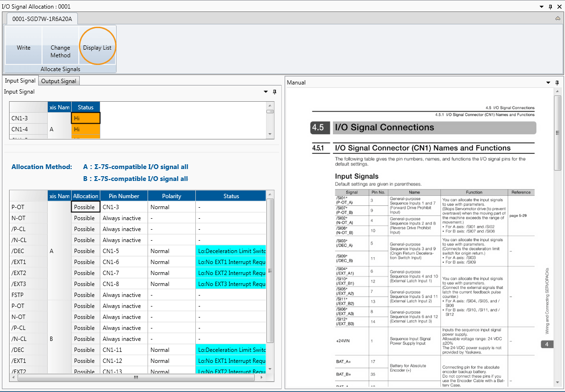Image resolution: width=565 pixels, height=392 pixels.
Task: Select the orange Hi status cell for CN1-3
Action: [85, 118]
